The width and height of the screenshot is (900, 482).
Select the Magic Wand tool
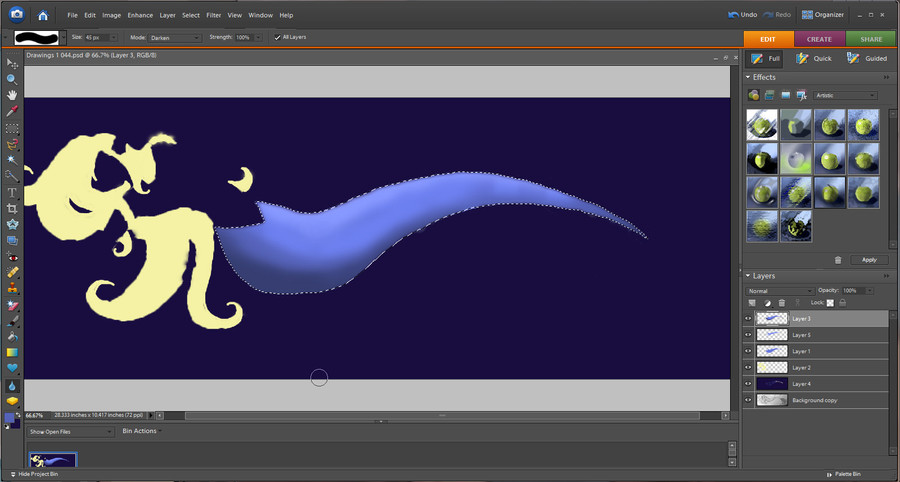click(12, 160)
